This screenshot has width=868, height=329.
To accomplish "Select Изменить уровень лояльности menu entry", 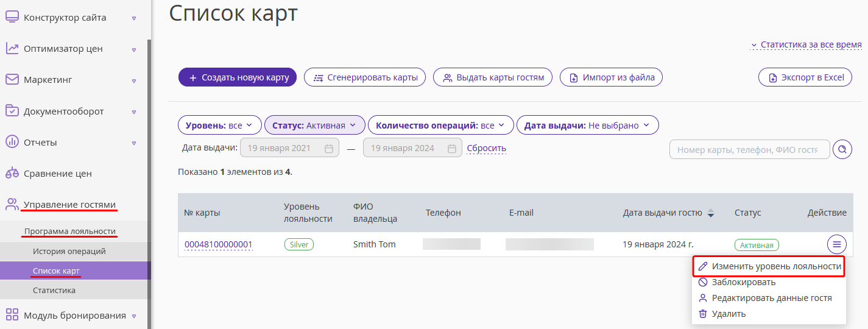I will click(769, 266).
